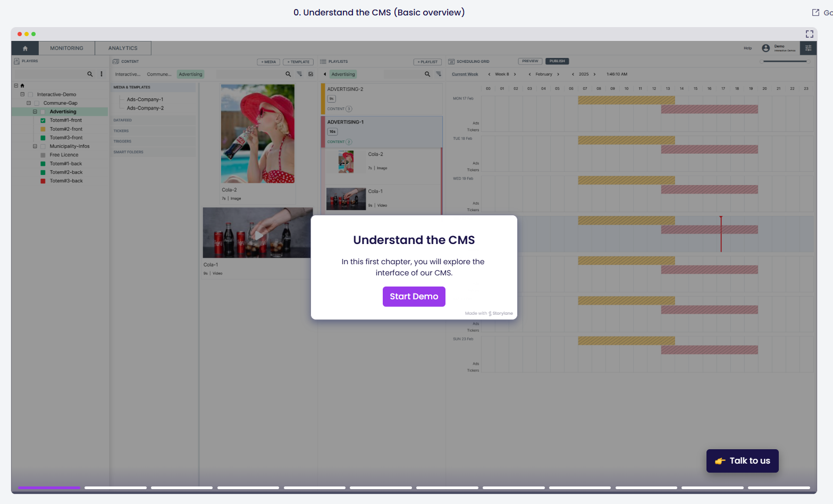Click the home icon in the top bar

25,48
